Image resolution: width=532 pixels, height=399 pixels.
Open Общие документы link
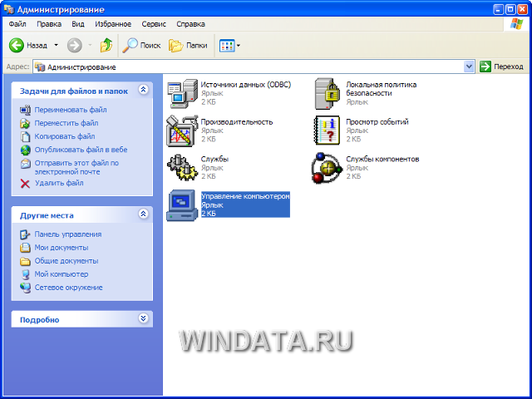click(x=66, y=260)
